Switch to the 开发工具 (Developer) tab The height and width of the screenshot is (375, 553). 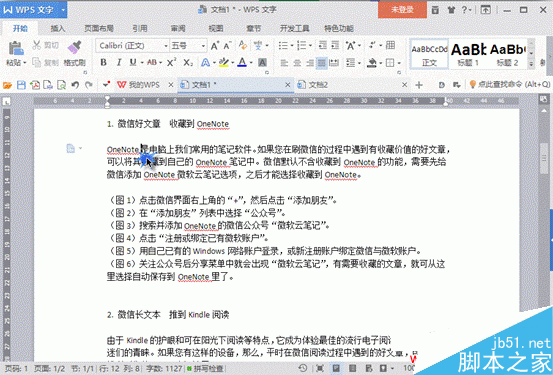coord(294,28)
